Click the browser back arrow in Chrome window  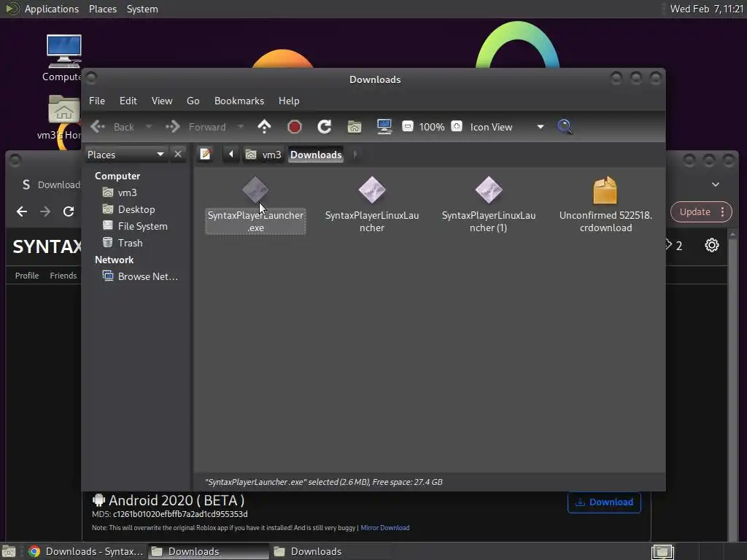[22, 211]
